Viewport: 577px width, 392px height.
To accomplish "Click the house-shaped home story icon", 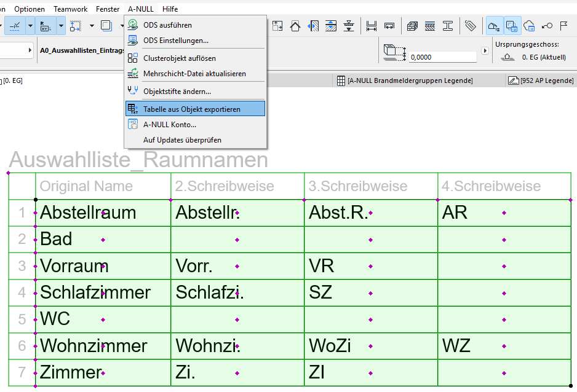I will (x=295, y=26).
